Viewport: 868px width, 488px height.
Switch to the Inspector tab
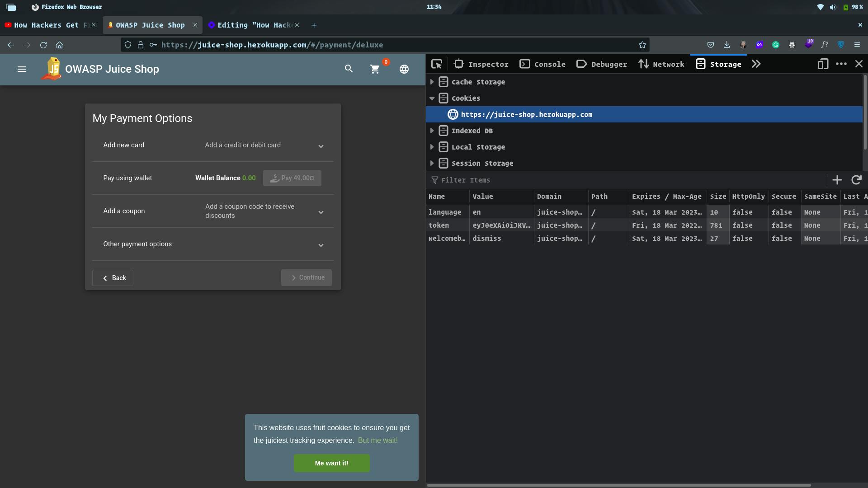tap(481, 64)
